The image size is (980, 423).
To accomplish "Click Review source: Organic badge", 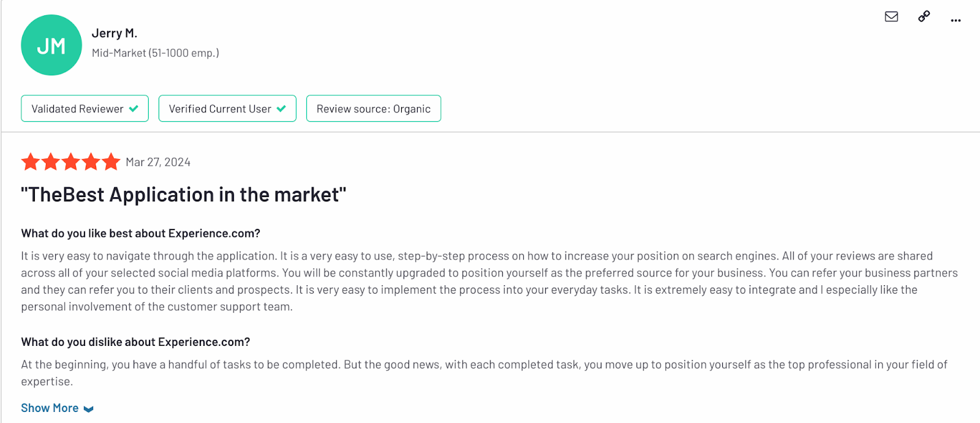I will click(374, 108).
